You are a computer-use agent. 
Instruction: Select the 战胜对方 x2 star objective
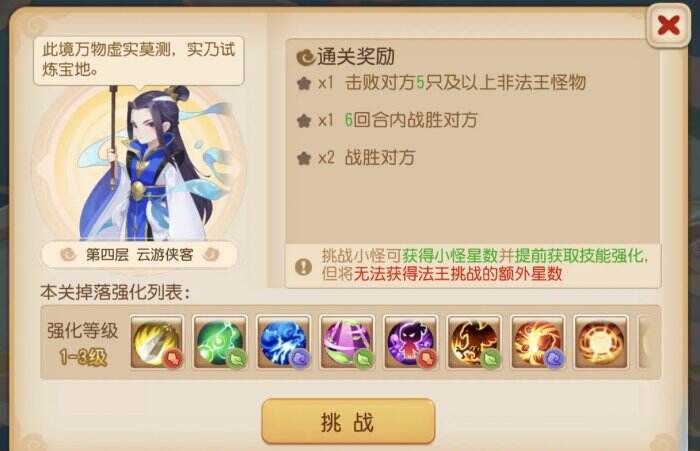click(x=356, y=158)
